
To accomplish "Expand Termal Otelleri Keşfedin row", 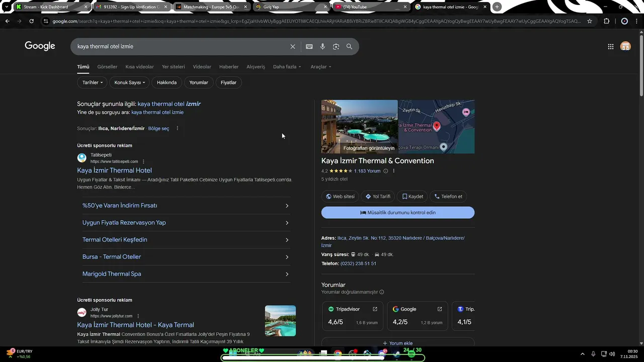I will point(186,240).
